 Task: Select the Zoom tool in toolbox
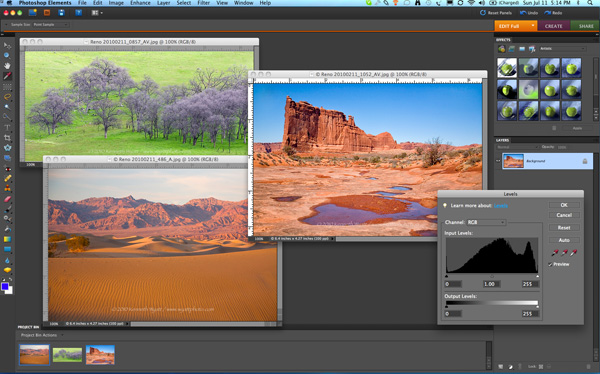pyautogui.click(x=7, y=56)
